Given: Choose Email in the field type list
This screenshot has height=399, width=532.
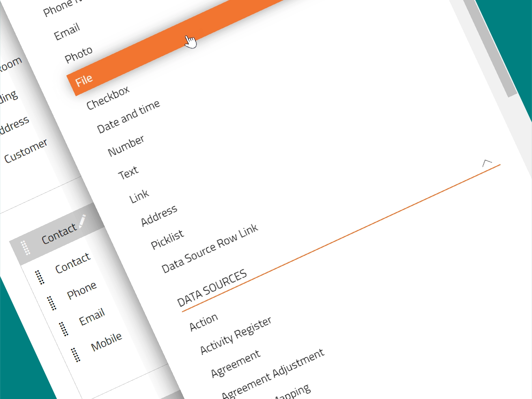Looking at the screenshot, I should click(67, 32).
